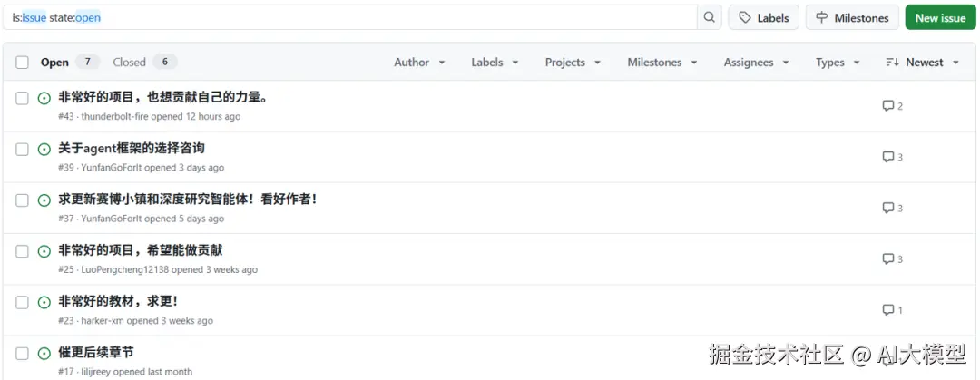Open the Author filter dropdown
Viewport: 980px width, 380px height.
coord(419,63)
